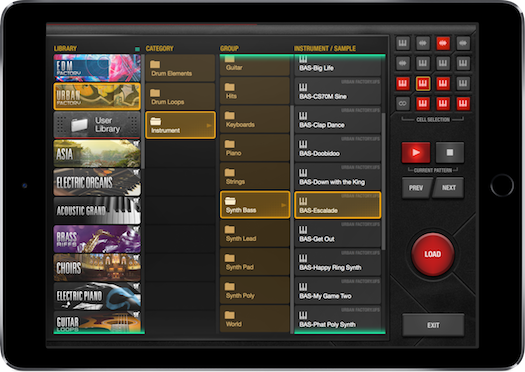Expand the Instrument category arrow
Viewport: 525px width, 372px height.
click(x=209, y=125)
